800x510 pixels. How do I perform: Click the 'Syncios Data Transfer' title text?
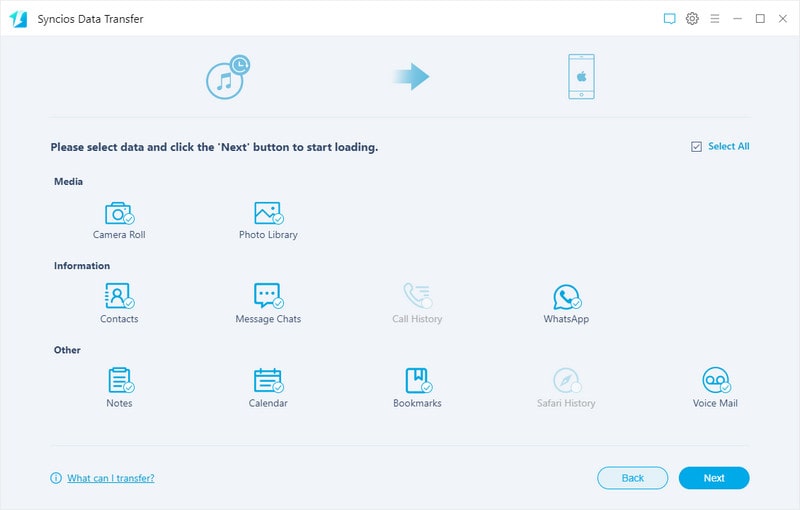90,19
